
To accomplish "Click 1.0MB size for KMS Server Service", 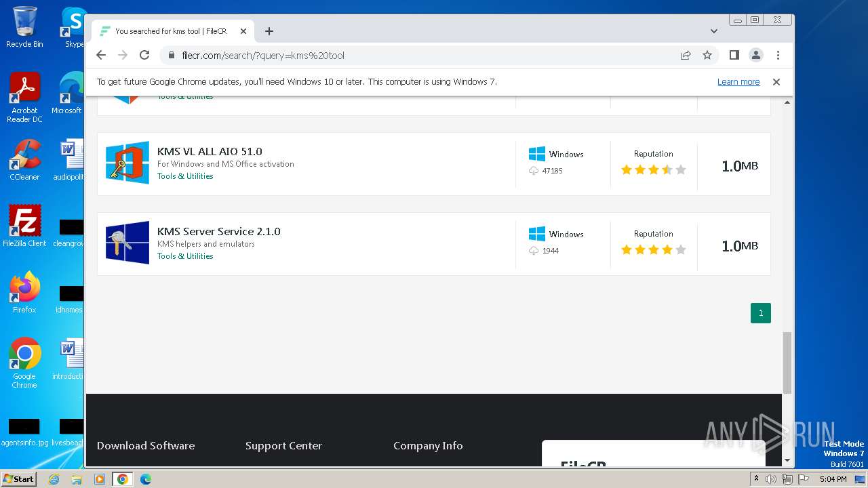I will coord(740,246).
